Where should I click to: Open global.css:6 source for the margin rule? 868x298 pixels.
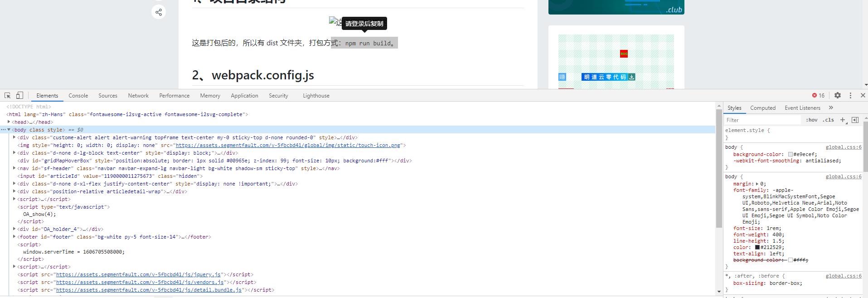tap(844, 176)
